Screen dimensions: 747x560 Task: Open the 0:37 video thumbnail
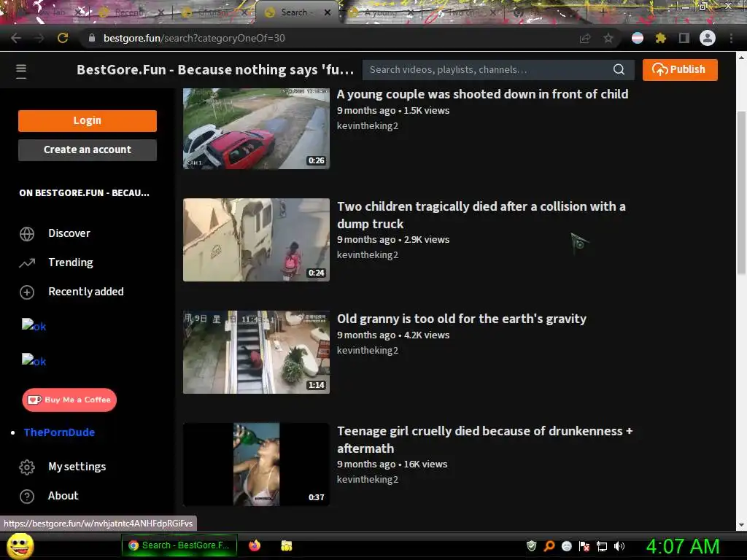(256, 464)
